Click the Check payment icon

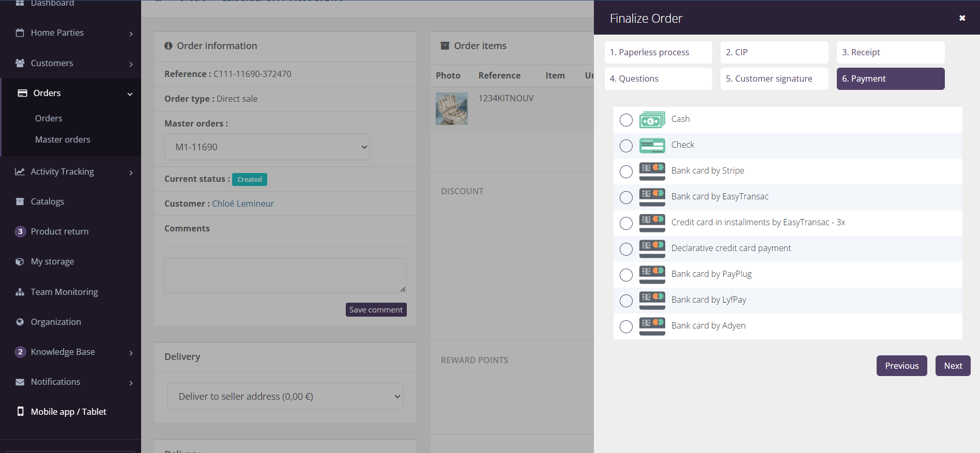coord(652,146)
